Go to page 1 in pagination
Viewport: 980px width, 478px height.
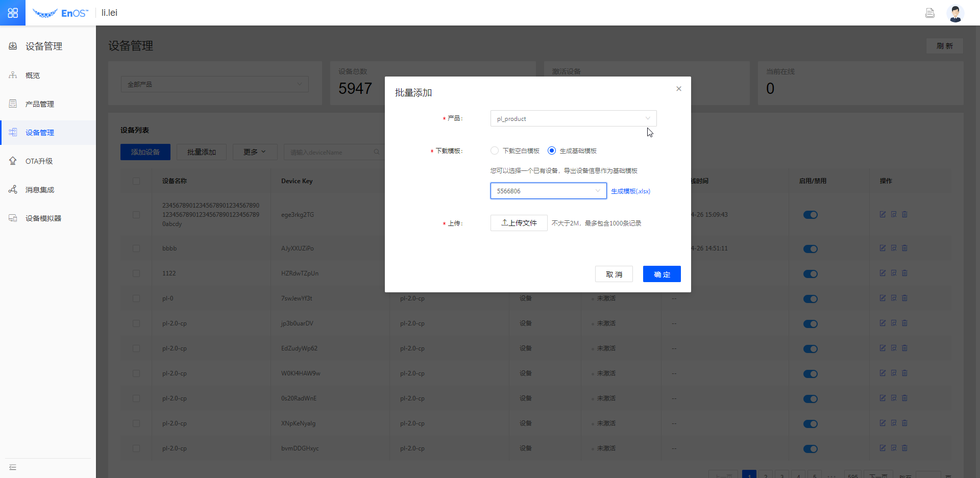point(749,475)
